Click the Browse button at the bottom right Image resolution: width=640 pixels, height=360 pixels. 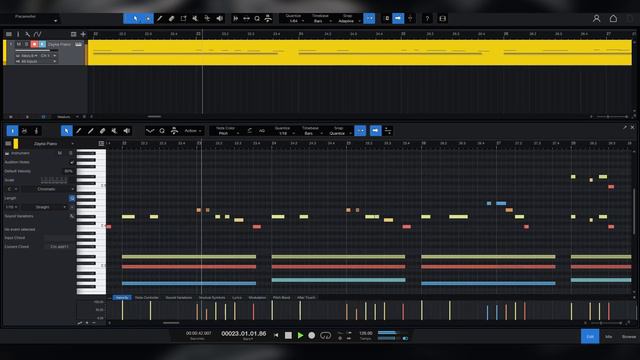[629, 336]
